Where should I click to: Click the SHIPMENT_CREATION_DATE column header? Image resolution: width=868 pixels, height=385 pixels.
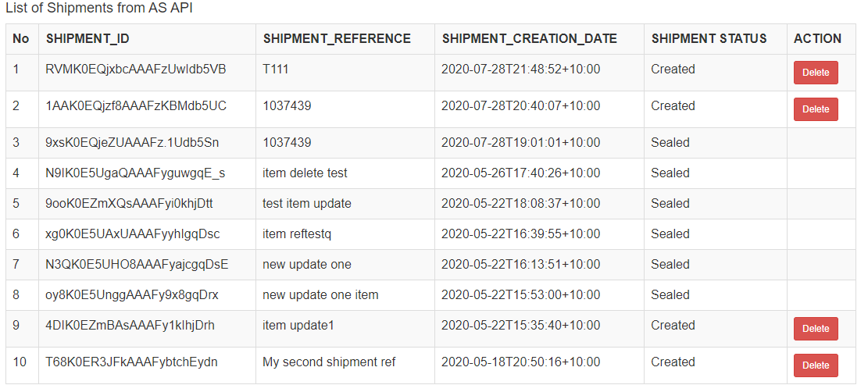[529, 39]
